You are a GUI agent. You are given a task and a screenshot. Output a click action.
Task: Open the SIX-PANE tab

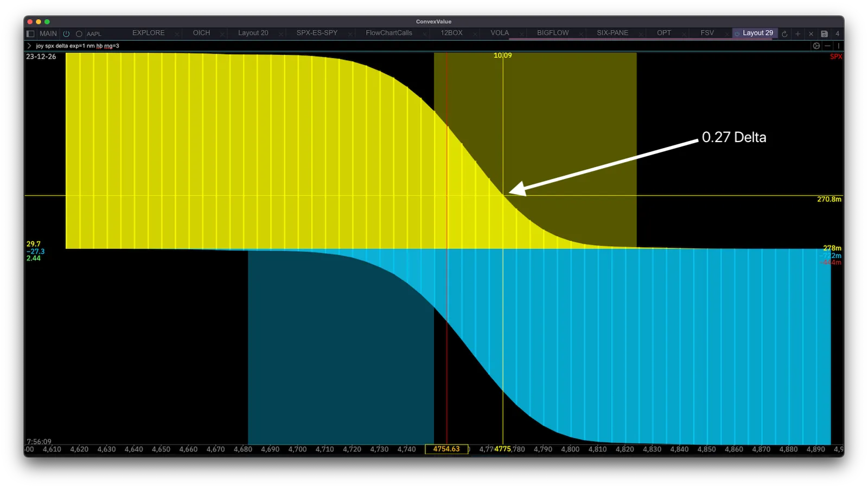[x=612, y=33]
